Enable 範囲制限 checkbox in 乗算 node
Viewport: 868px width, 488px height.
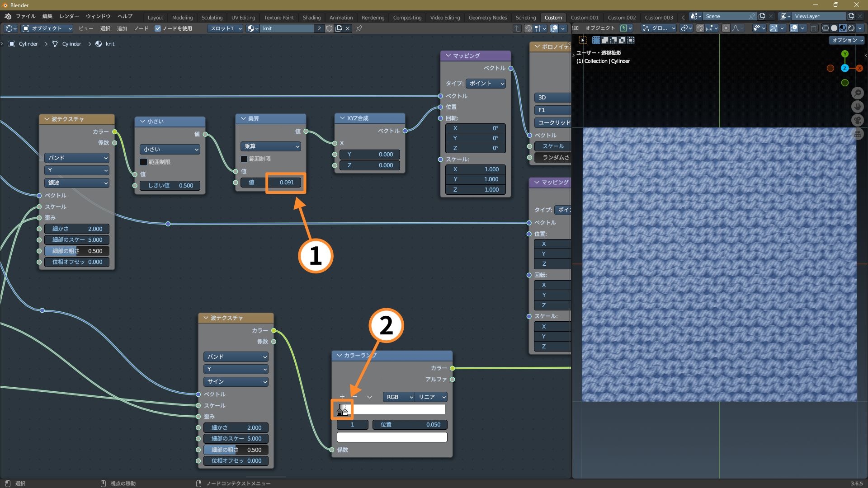(244, 159)
